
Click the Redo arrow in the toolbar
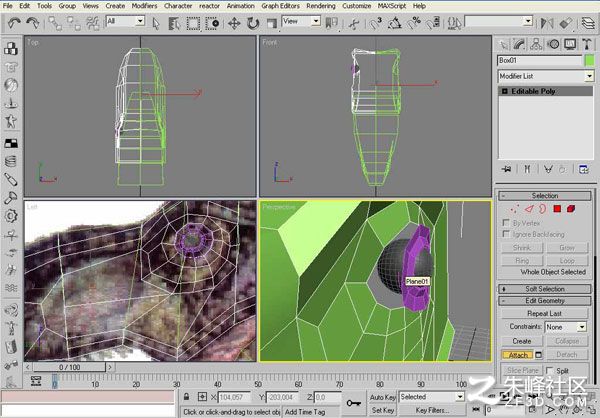33,23
